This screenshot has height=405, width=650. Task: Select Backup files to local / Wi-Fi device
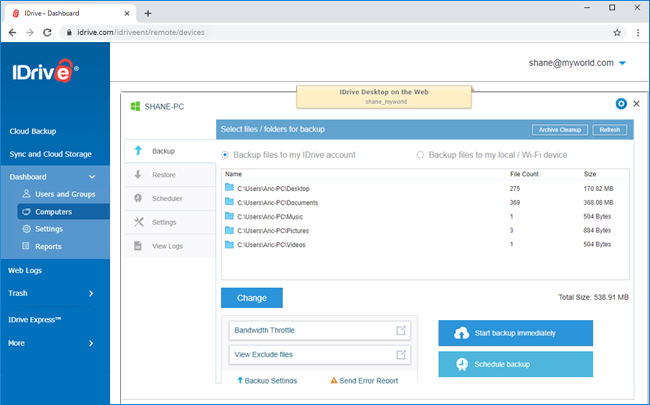click(420, 155)
